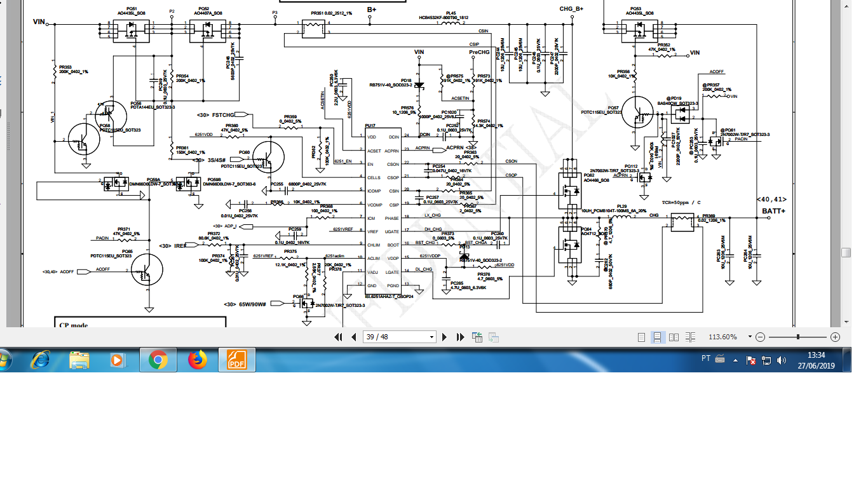Open Windows Media Player from taskbar

(x=118, y=360)
